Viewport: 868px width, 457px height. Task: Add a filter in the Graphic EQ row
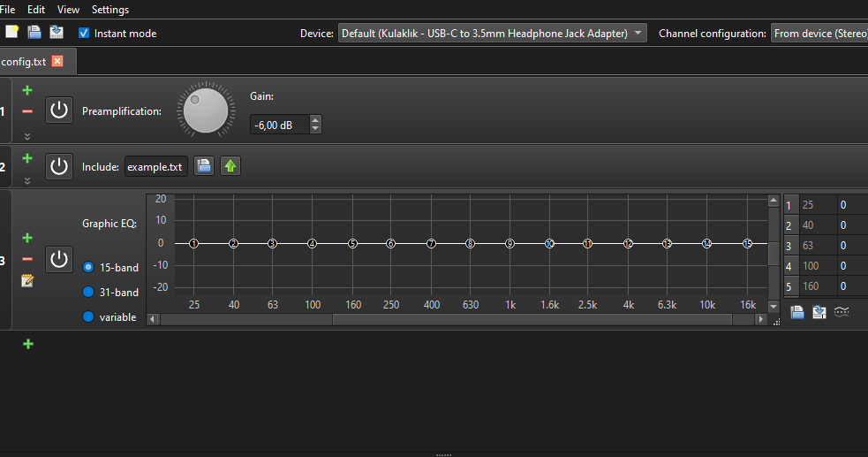click(27, 238)
